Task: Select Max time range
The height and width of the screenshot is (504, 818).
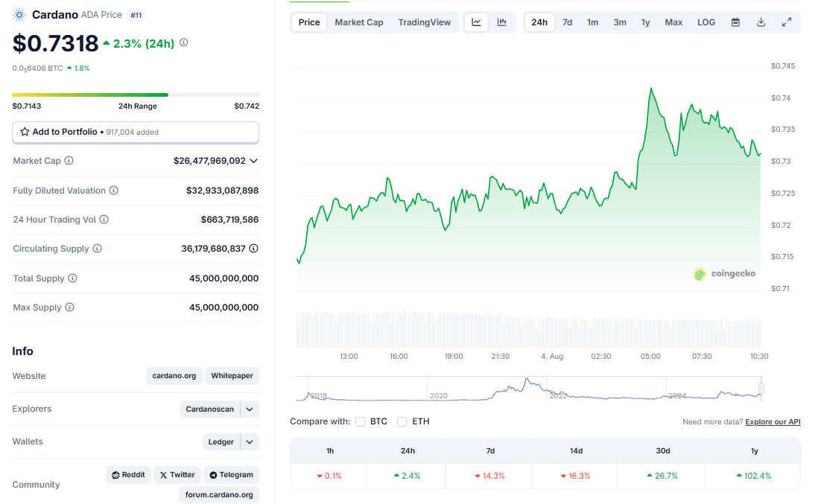Action: (673, 22)
